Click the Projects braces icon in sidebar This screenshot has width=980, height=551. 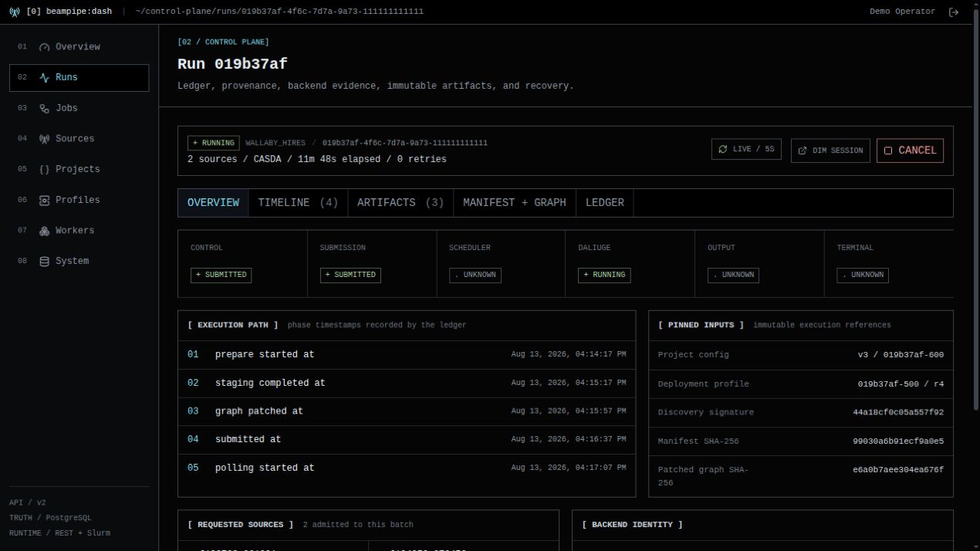pos(44,170)
